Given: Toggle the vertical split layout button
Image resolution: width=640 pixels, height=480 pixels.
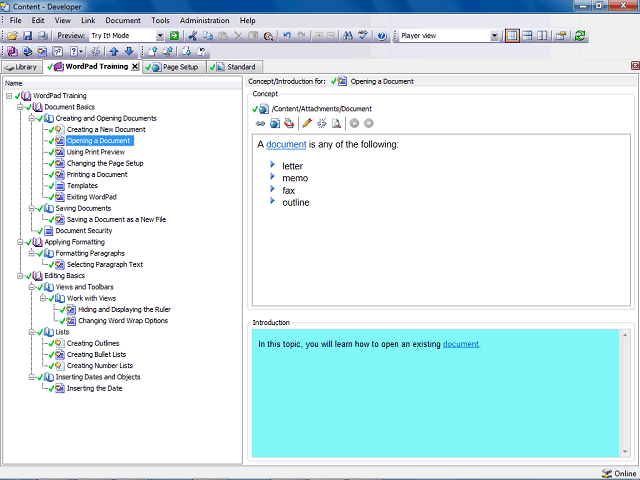Looking at the screenshot, I should coord(542,36).
